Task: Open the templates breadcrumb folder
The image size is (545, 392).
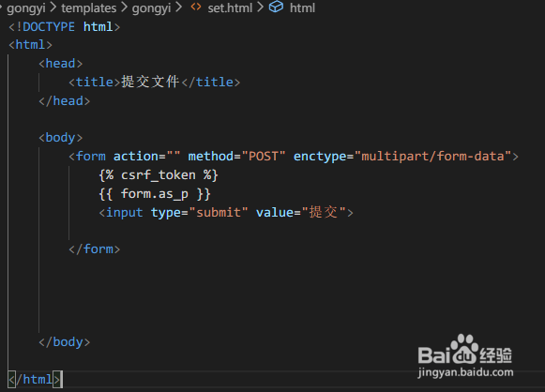Action: pos(88,8)
